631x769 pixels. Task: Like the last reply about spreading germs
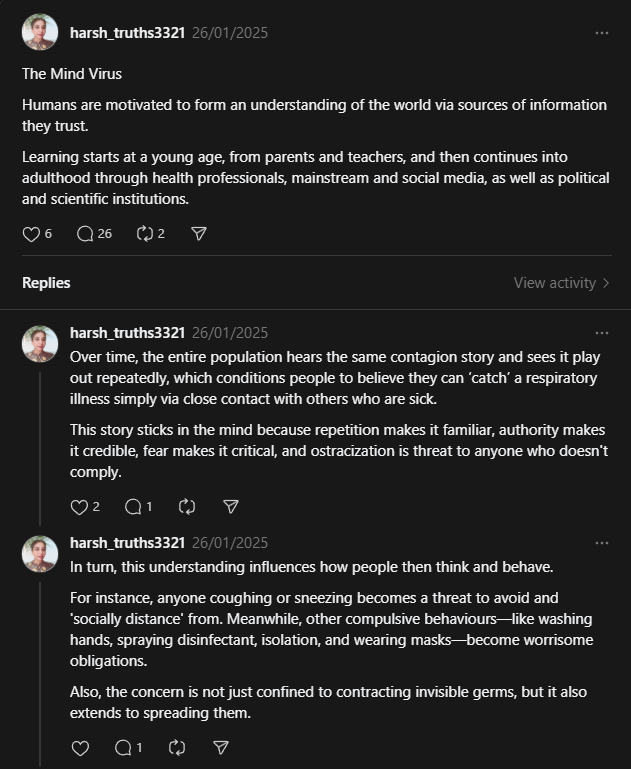pyautogui.click(x=80, y=748)
